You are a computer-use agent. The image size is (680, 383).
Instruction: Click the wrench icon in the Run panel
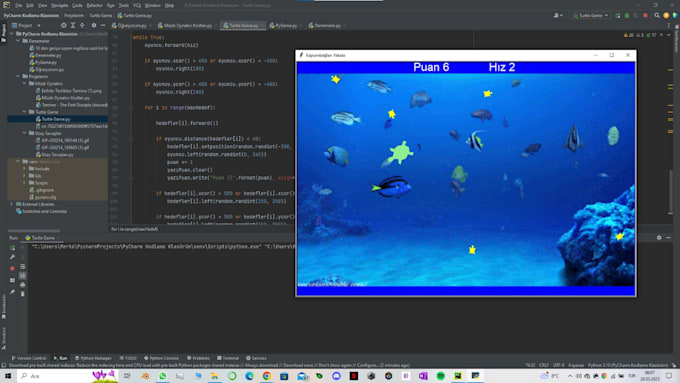(12, 257)
